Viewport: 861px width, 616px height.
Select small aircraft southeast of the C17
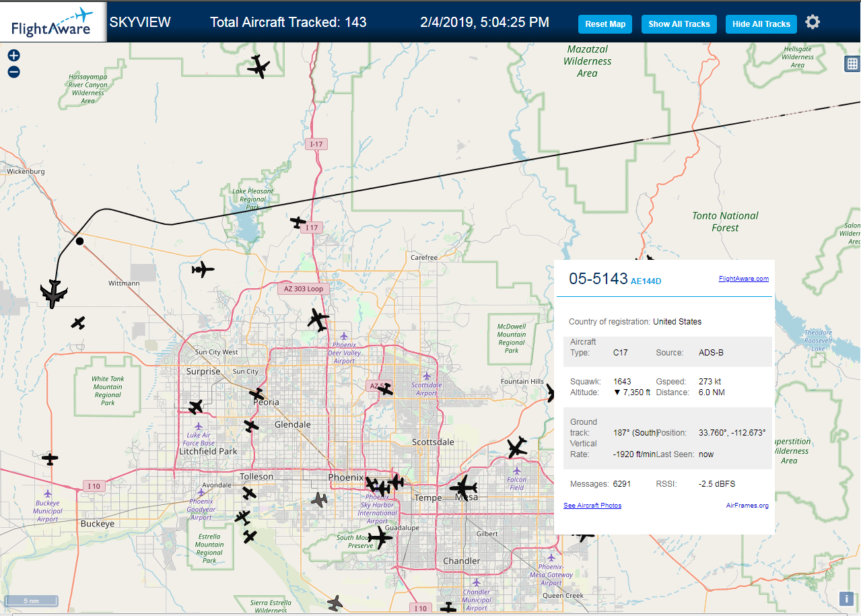point(78,322)
